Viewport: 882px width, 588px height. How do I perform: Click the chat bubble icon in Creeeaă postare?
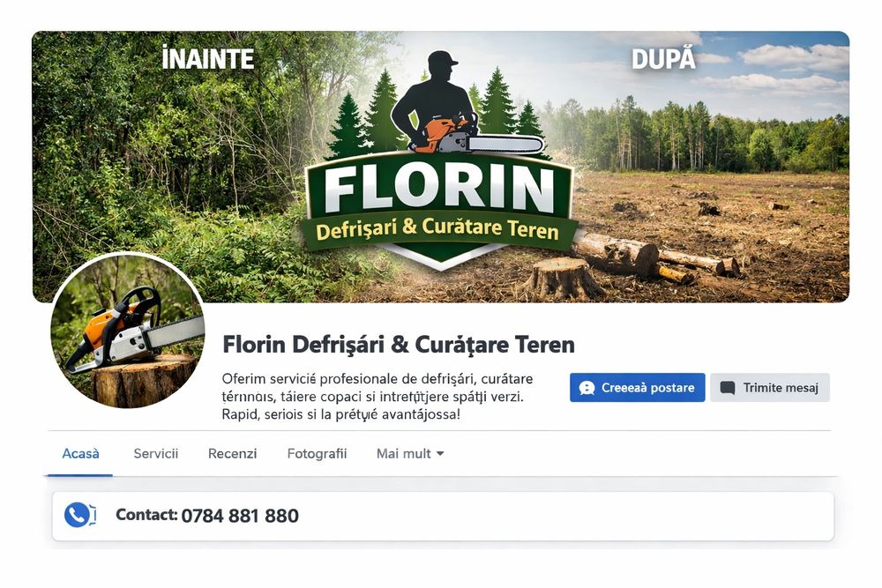click(587, 388)
